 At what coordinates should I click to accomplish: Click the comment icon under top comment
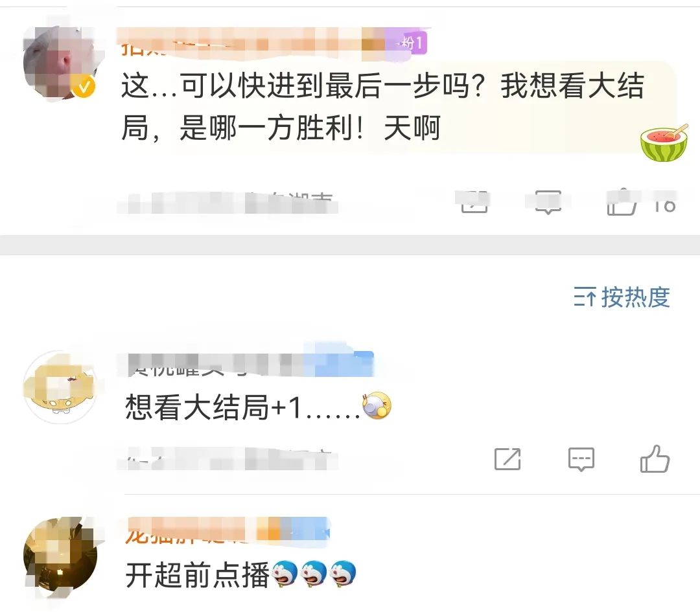click(x=548, y=203)
